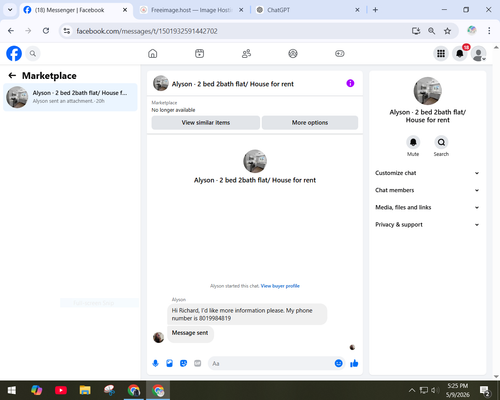
Task: Click the conversation title in chat header
Action: coord(233,84)
